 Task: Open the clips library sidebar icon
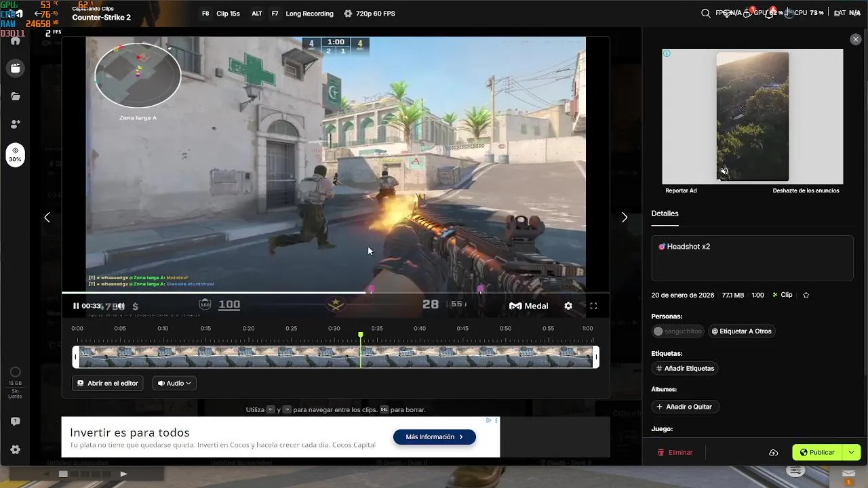pos(15,68)
